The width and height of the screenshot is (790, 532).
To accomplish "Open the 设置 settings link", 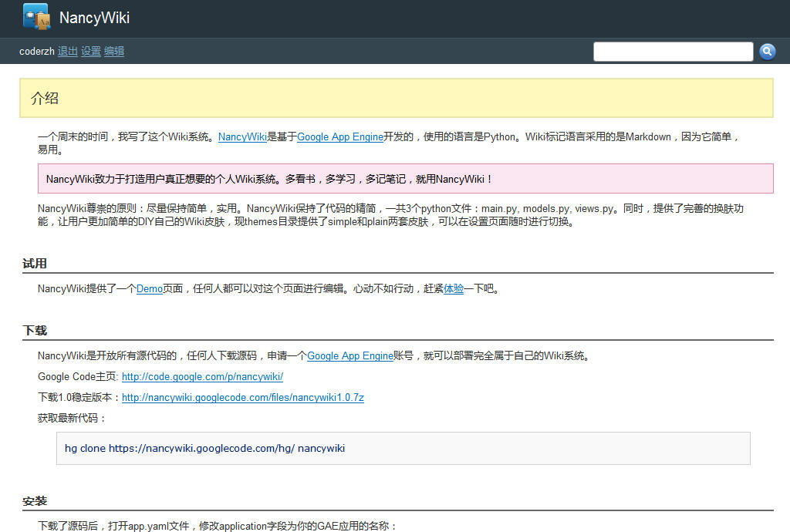I will point(91,52).
